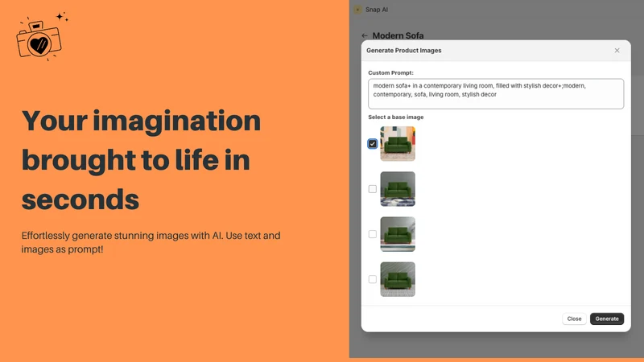The width and height of the screenshot is (644, 362).
Task: Click the 'Your imagination brought to life' headline
Action: (141, 159)
